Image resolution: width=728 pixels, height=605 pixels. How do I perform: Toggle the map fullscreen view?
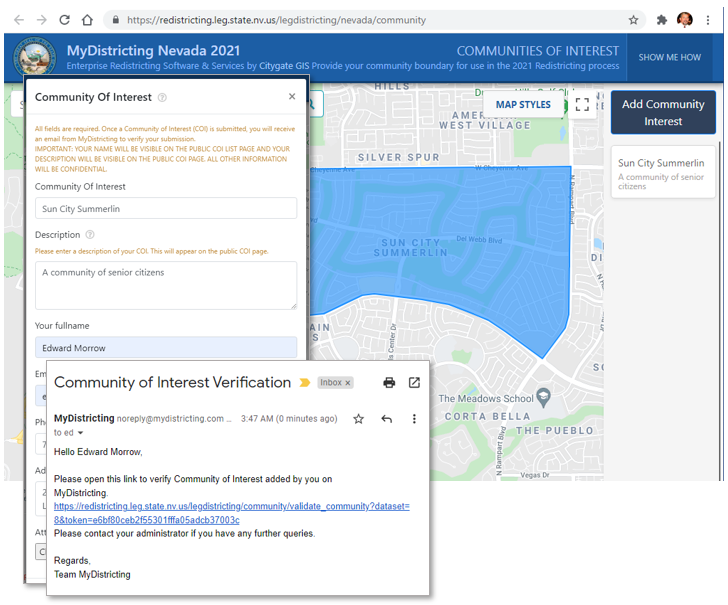point(582,105)
